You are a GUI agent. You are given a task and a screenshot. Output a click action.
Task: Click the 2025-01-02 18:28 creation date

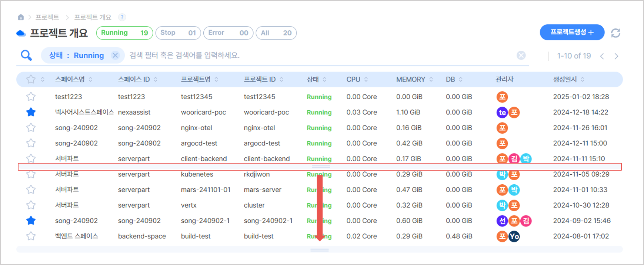click(x=581, y=97)
